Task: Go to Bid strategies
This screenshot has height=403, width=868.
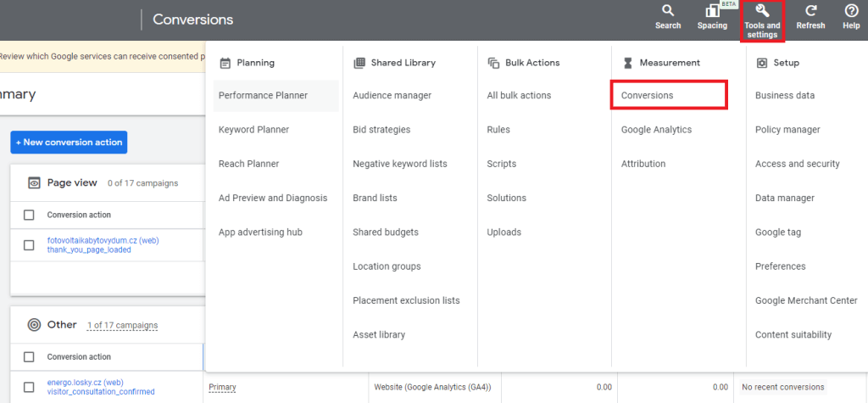Action: pyautogui.click(x=381, y=130)
